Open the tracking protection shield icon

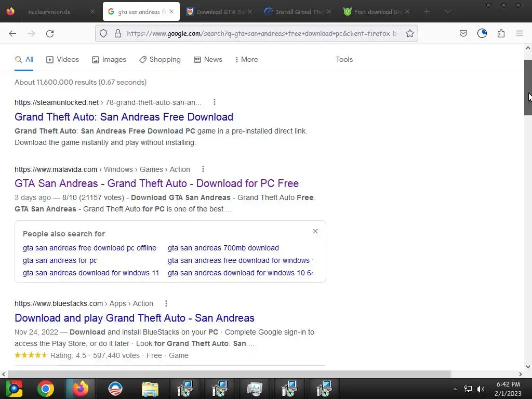tap(103, 33)
